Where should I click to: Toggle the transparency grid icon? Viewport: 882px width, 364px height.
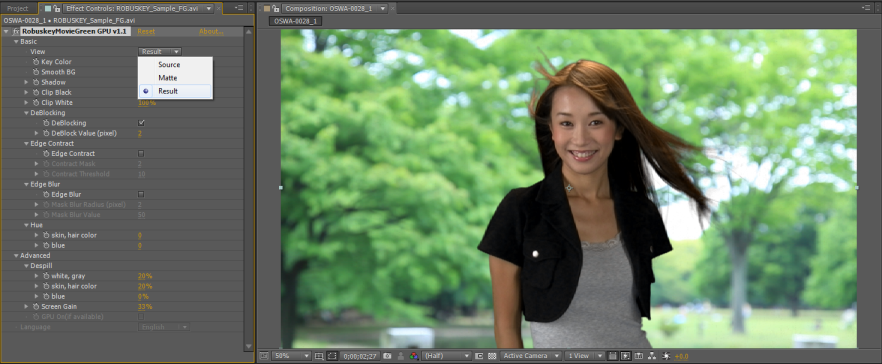click(492, 356)
